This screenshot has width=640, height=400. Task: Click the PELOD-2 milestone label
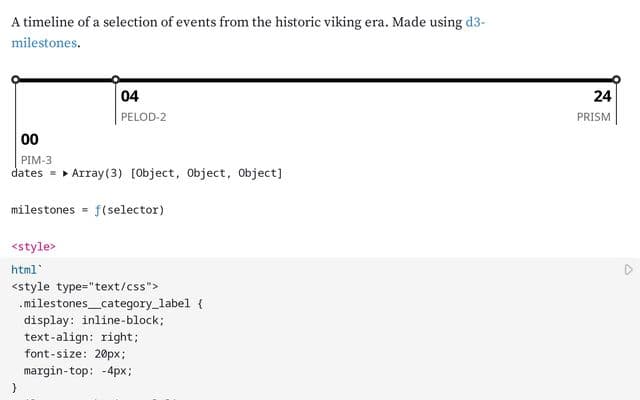[x=143, y=117]
